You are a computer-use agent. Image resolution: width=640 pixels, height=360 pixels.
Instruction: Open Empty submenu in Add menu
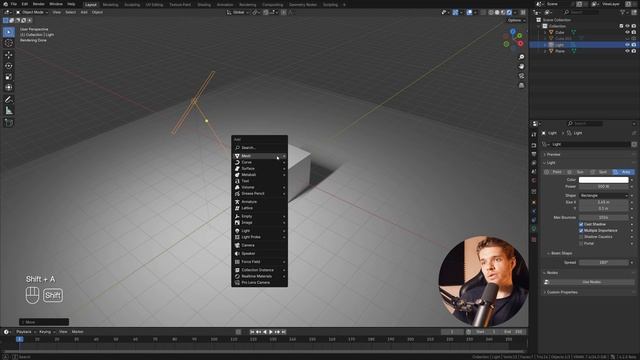click(x=260, y=216)
